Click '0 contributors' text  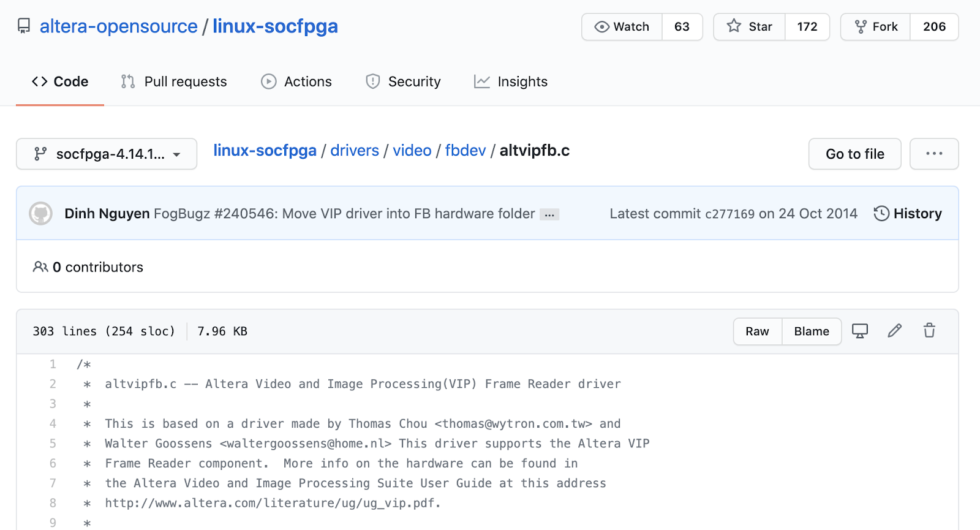[98, 267]
